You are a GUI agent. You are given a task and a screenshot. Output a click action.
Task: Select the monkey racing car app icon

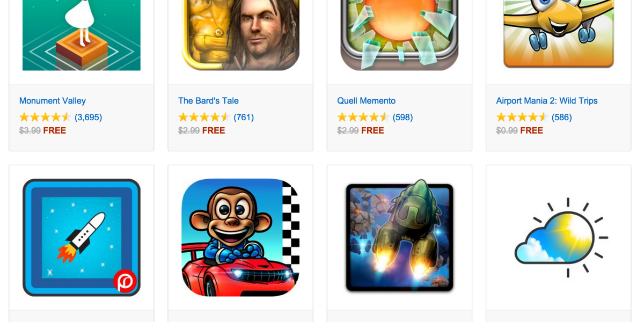click(240, 237)
